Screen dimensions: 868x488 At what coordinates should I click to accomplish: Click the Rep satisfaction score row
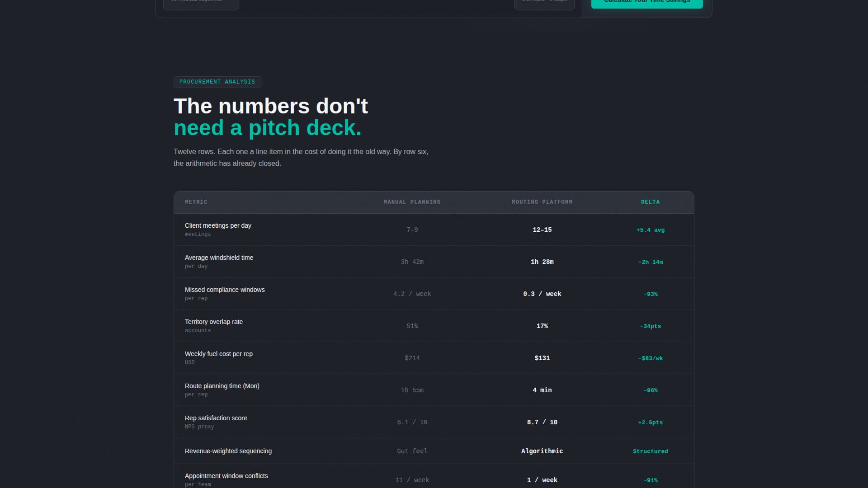click(434, 422)
